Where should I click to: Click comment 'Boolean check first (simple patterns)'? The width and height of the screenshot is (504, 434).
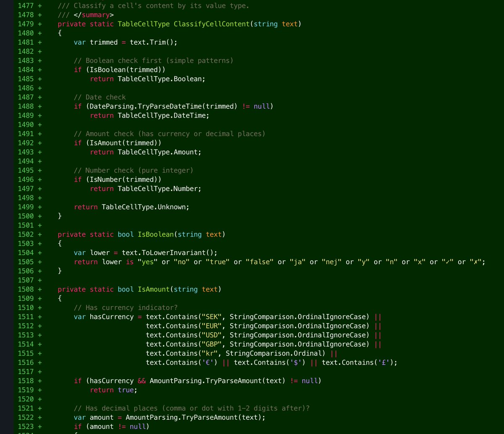point(153,60)
